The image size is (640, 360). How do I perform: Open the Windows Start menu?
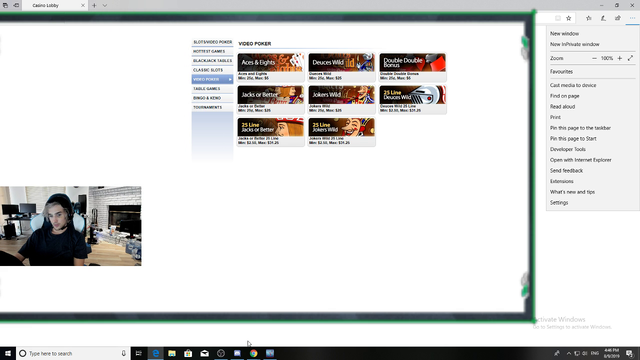(x=8, y=353)
